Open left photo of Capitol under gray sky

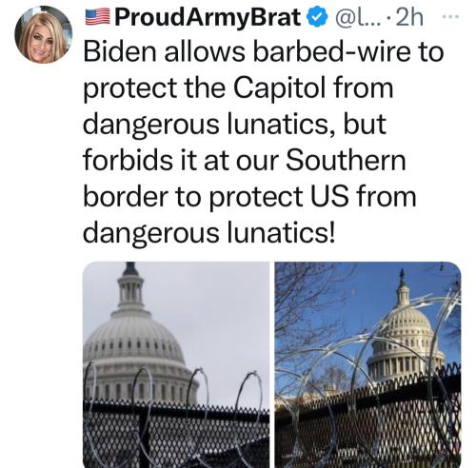click(x=176, y=364)
